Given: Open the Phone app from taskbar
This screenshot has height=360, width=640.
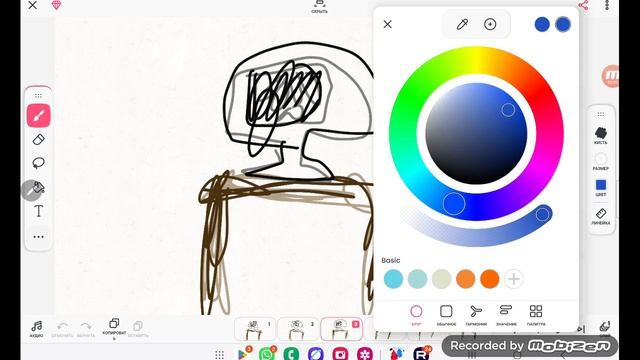Looking at the screenshot, I should 291,354.
